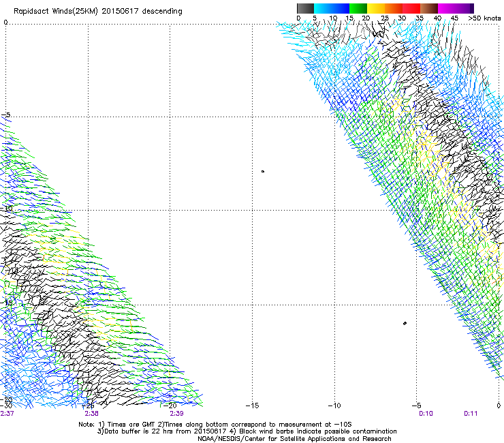Click the '35' label under the color bar
This screenshot has width=504, height=443.
(x=420, y=18)
